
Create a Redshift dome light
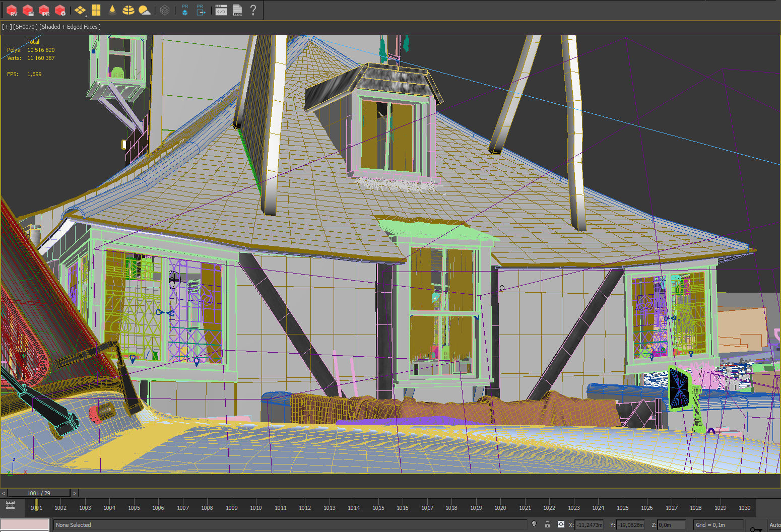coord(128,10)
